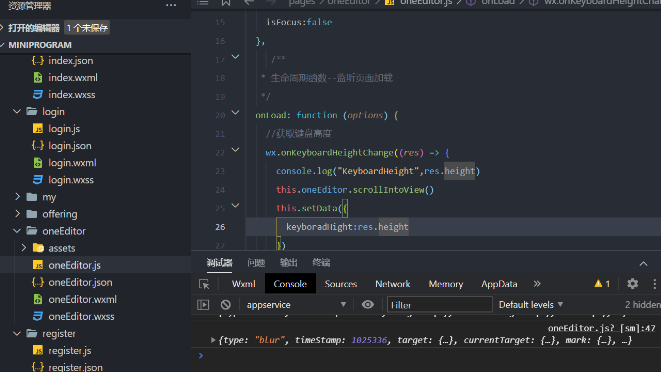This screenshot has height=372, width=661.
Task: Expand the assets folder
Action: [x=24, y=248]
